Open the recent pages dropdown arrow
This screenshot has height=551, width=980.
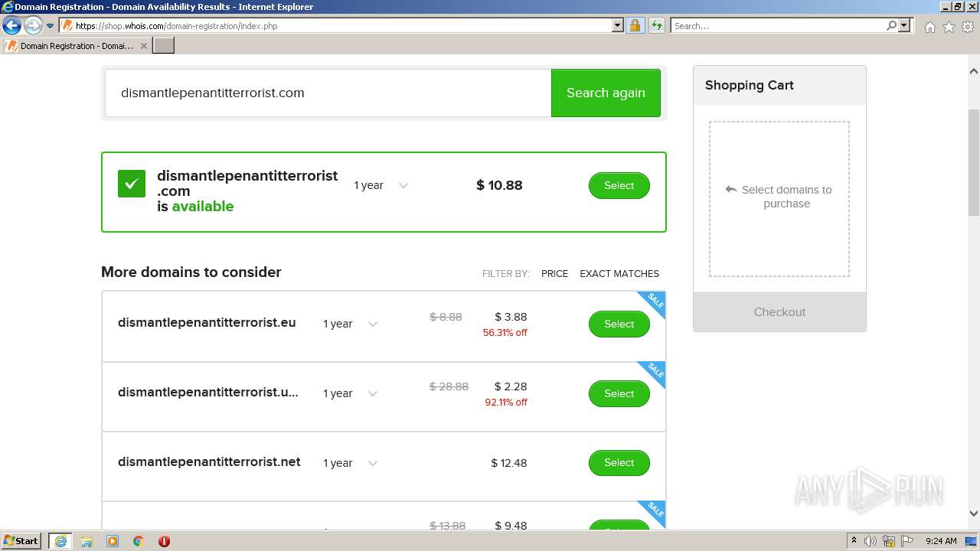(x=51, y=26)
